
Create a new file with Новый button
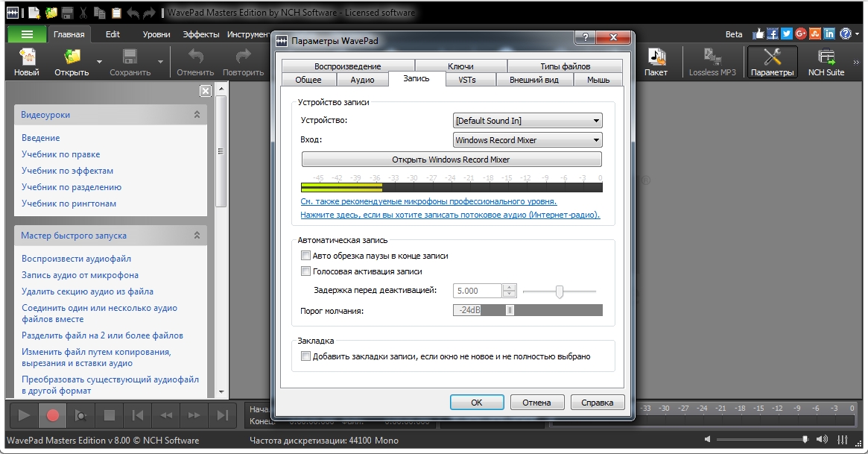point(26,62)
